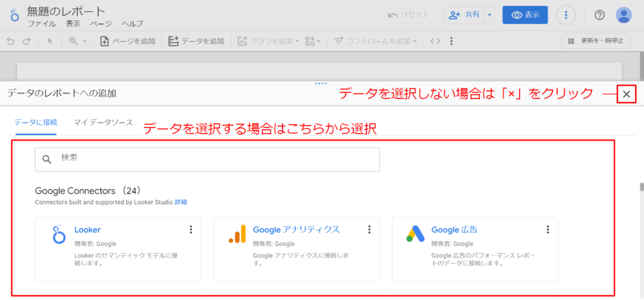Click the 表示 view button
The image size is (644, 300).
click(x=526, y=15)
